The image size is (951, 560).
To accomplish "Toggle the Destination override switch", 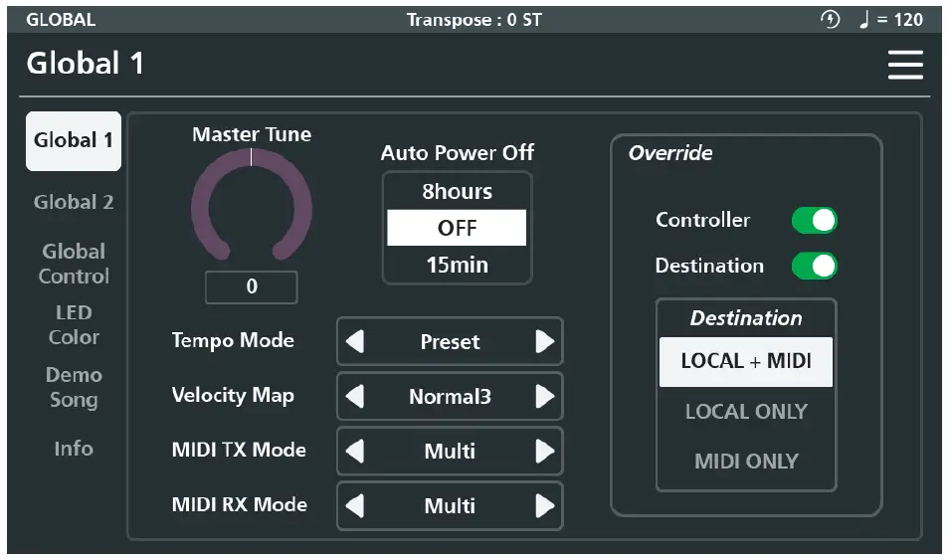I will click(814, 266).
